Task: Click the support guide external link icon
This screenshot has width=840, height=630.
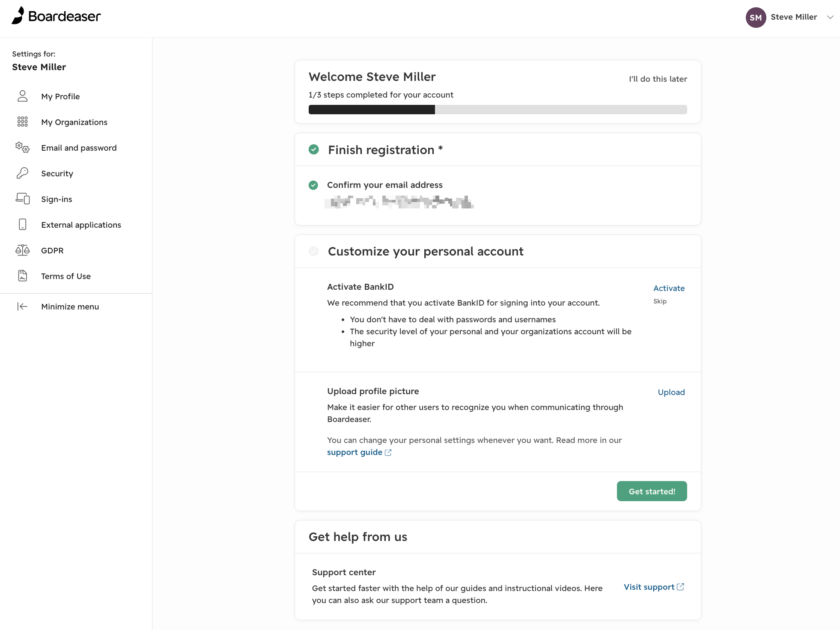Action: 388,453
